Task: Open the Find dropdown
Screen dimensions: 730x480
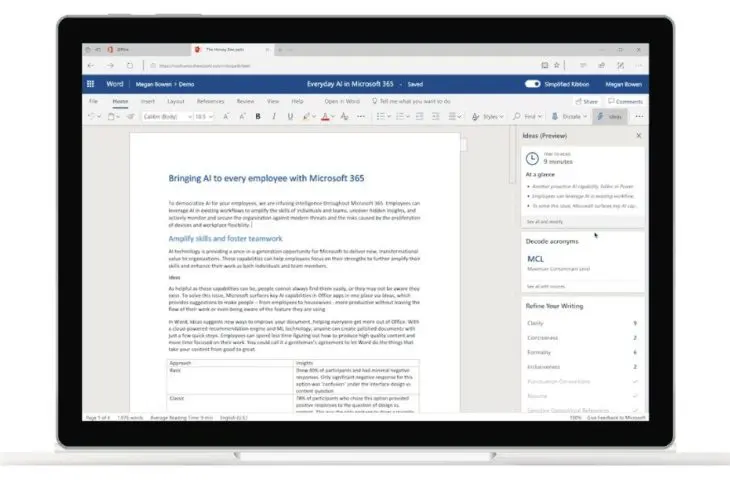Action: (527, 116)
